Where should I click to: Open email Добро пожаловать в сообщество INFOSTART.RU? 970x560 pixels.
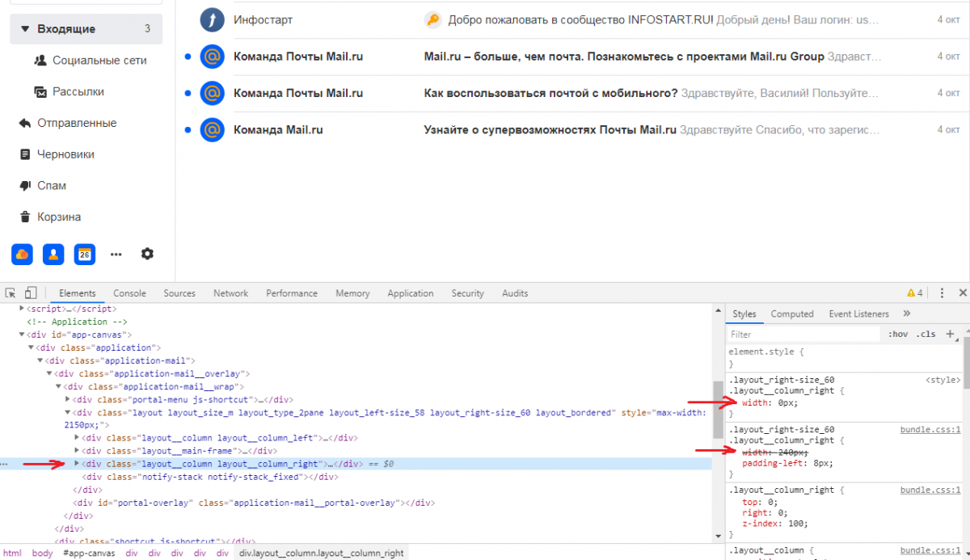click(580, 19)
